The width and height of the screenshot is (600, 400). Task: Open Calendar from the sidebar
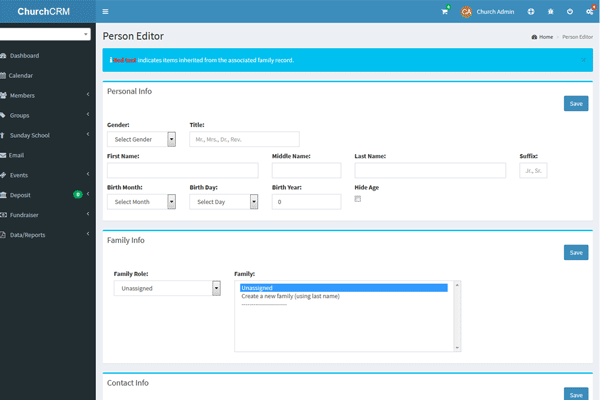(x=22, y=75)
